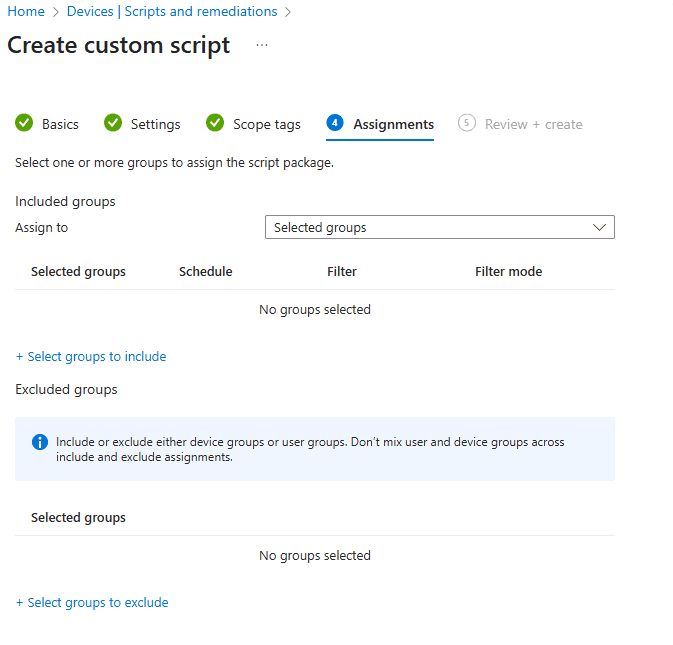Click Select groups to include link
The image size is (673, 645).
tap(91, 357)
